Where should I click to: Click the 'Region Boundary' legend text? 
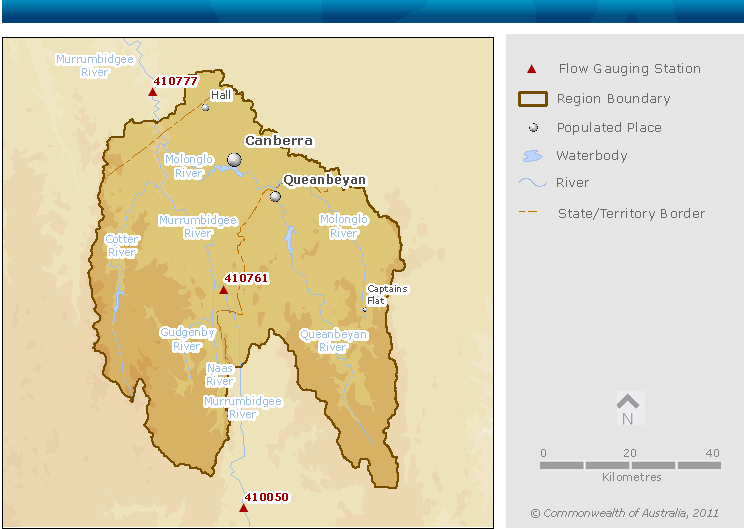click(614, 99)
